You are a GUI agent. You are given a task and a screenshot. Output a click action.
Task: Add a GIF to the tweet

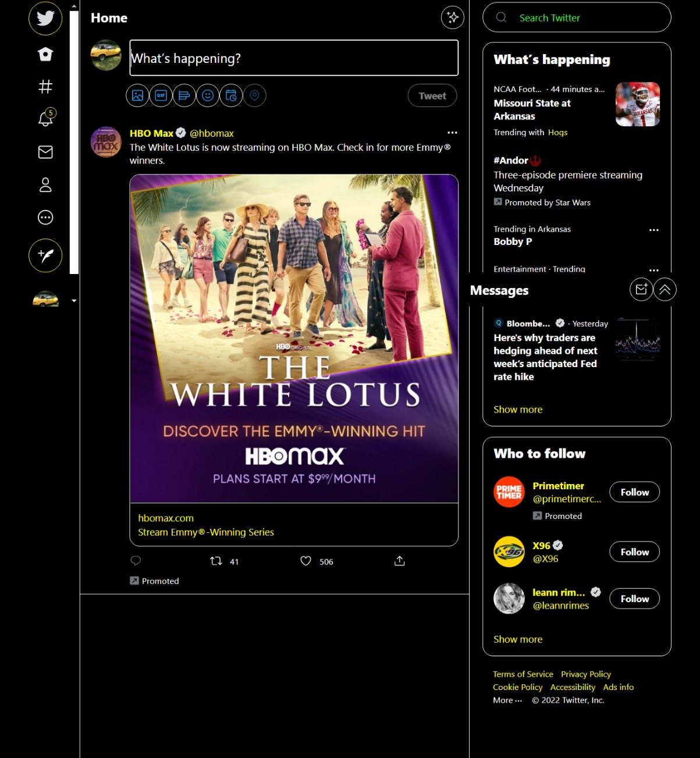(x=161, y=95)
